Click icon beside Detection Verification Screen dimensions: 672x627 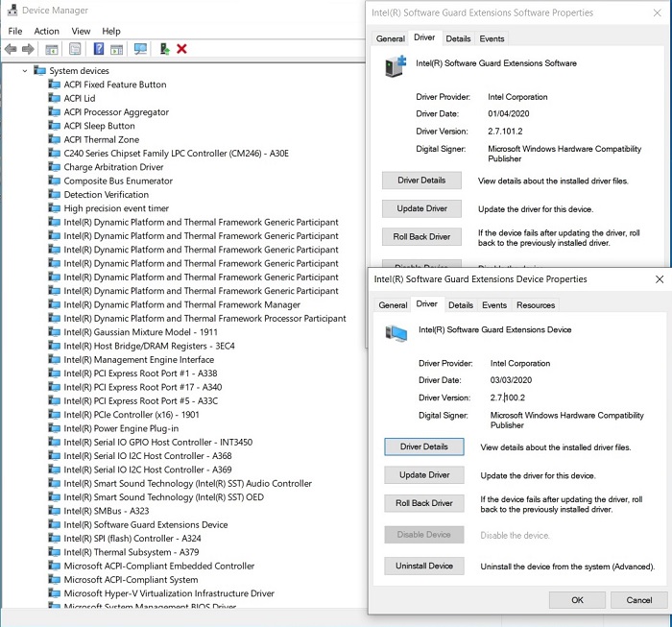(x=55, y=194)
